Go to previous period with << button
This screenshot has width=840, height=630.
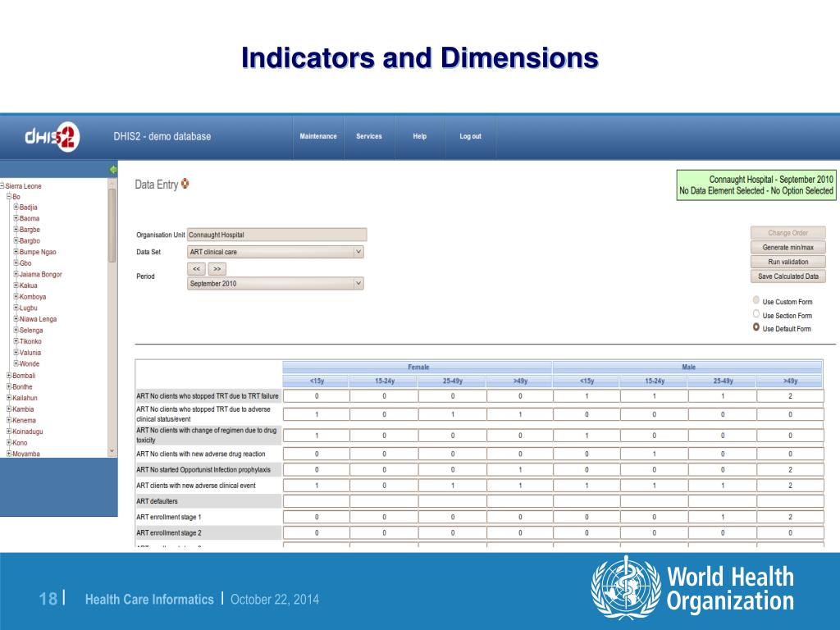(x=196, y=269)
